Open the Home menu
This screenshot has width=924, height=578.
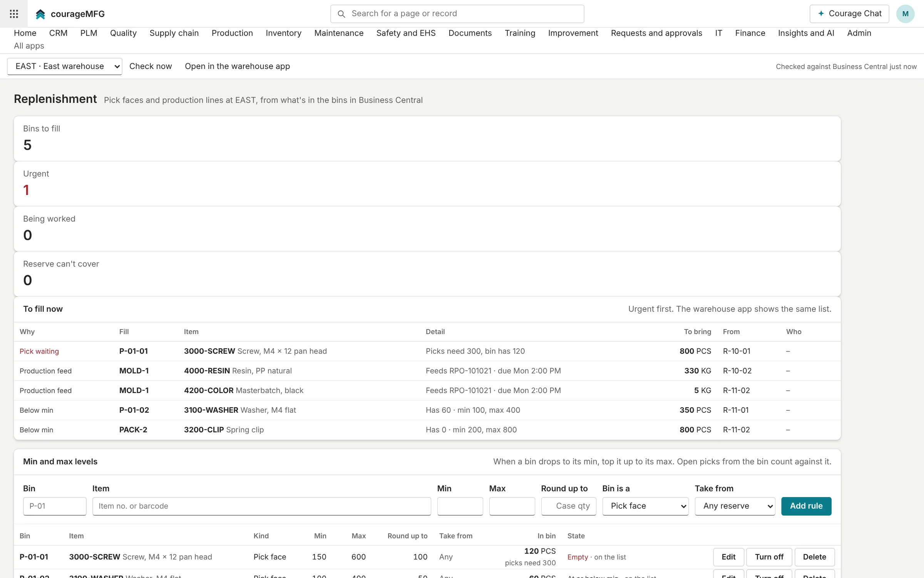point(25,33)
